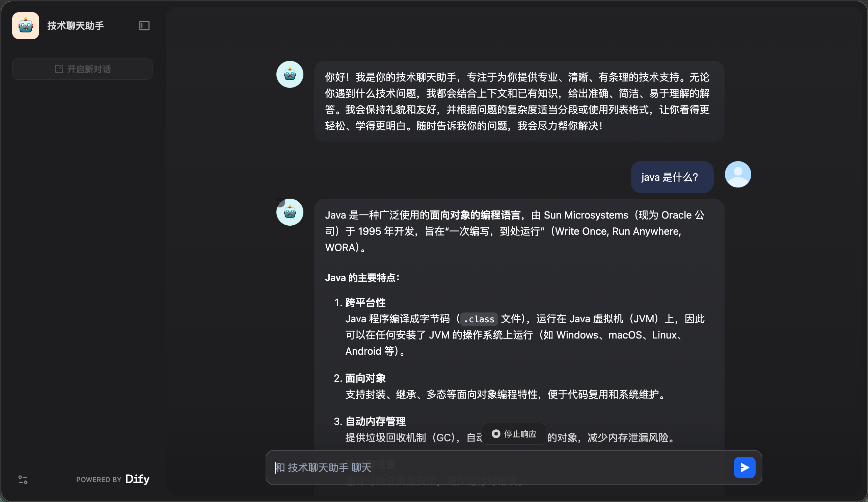This screenshot has width=868, height=502.
Task: Click the stop circle icon in 停止响应
Action: [496, 434]
